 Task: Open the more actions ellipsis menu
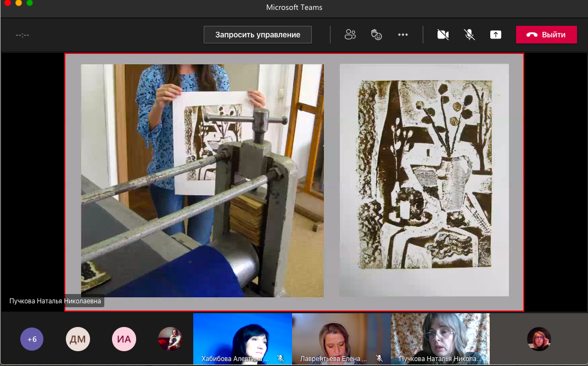pyautogui.click(x=403, y=35)
